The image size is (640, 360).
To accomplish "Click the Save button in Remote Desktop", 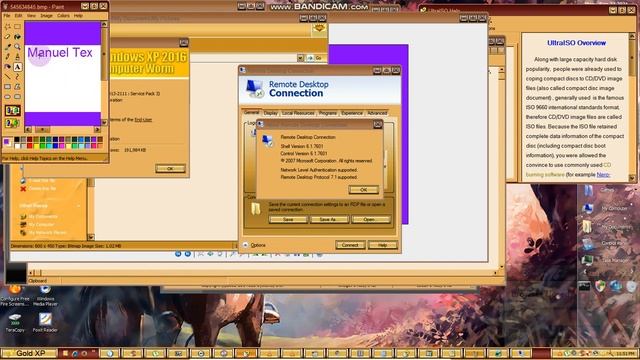I will coord(288,220).
